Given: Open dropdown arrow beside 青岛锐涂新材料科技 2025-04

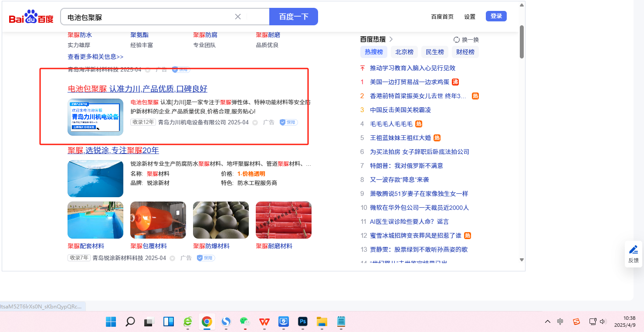Looking at the screenshot, I should pos(173,258).
